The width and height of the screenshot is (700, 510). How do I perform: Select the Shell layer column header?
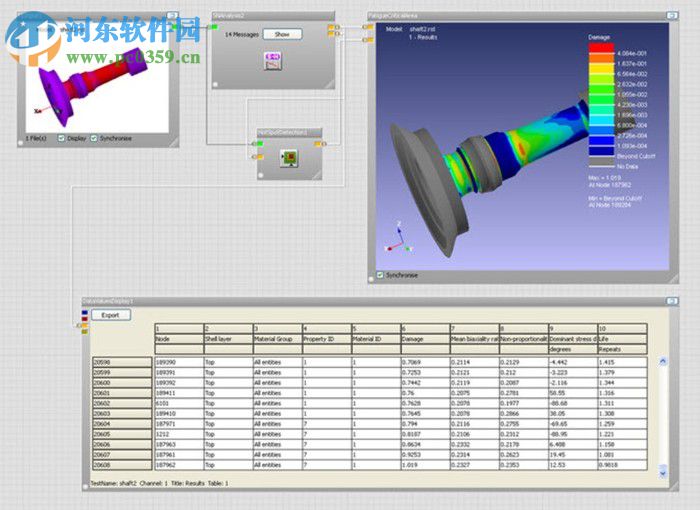pos(228,339)
